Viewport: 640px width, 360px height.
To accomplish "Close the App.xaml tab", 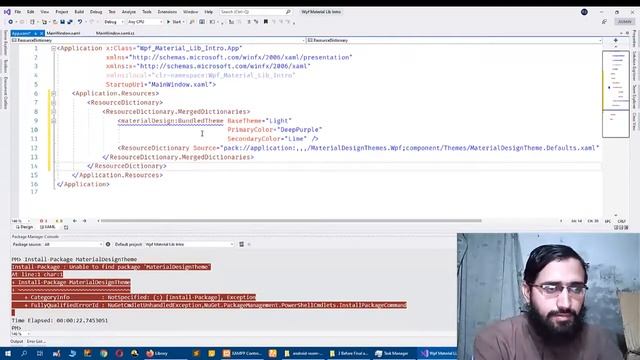I will [42, 33].
